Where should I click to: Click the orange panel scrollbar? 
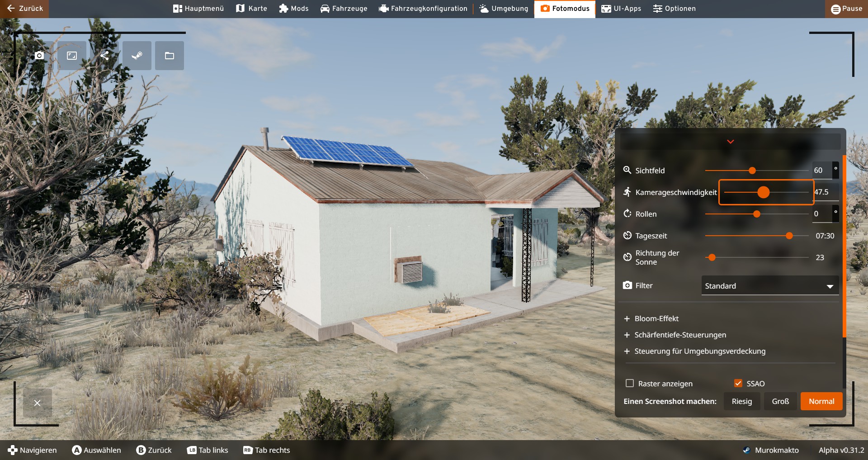[844, 247]
